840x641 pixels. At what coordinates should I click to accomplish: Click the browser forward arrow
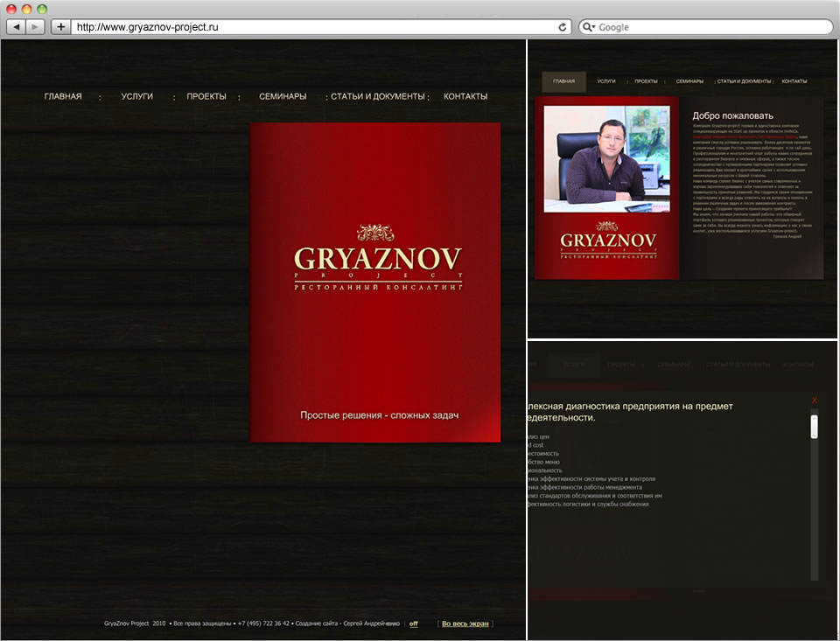pyautogui.click(x=32, y=26)
